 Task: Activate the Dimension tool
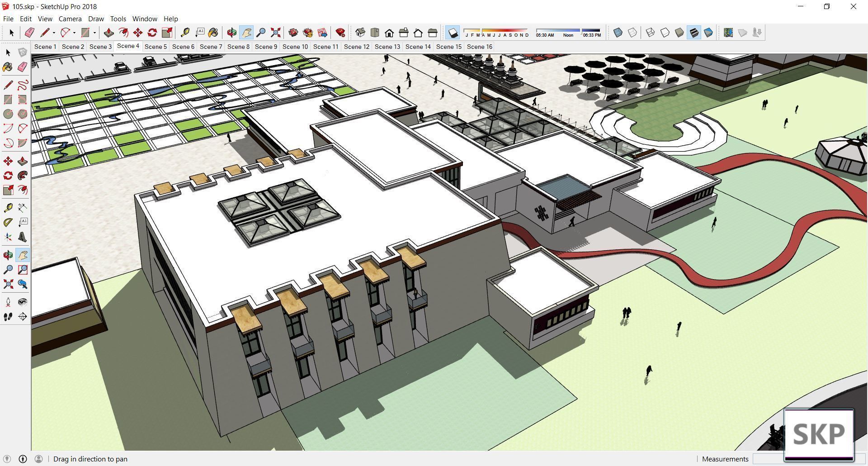tap(22, 208)
